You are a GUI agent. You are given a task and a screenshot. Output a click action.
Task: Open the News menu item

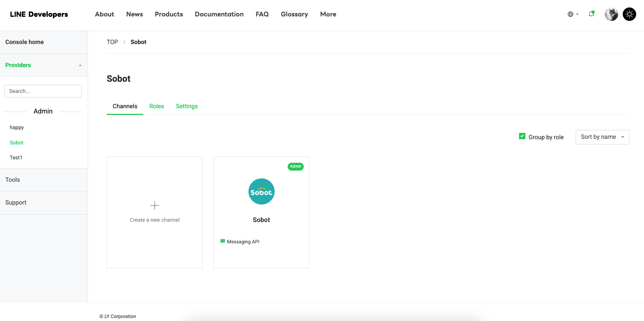coord(134,14)
